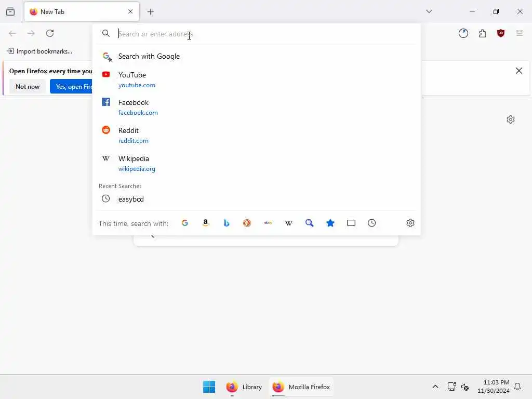Search history with clock icon
Screen dimensions: 532x399
click(x=372, y=223)
